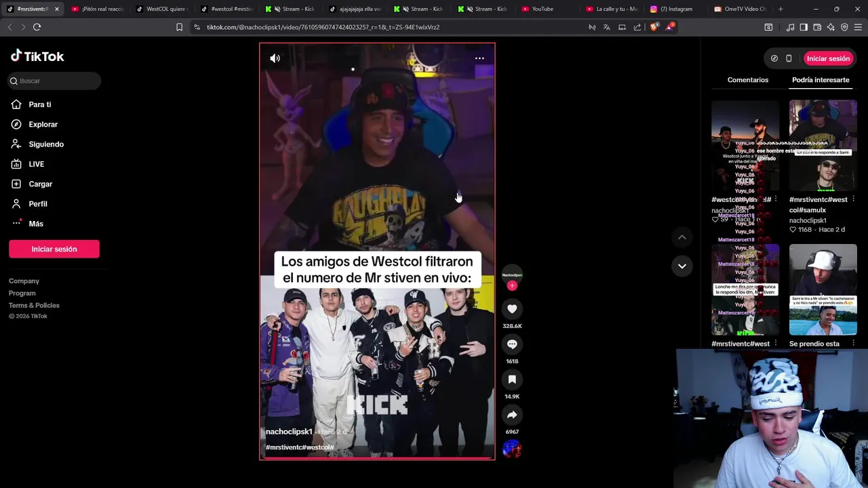Click the Buscar search field
Viewport: 868px width, 488px height.
54,81
